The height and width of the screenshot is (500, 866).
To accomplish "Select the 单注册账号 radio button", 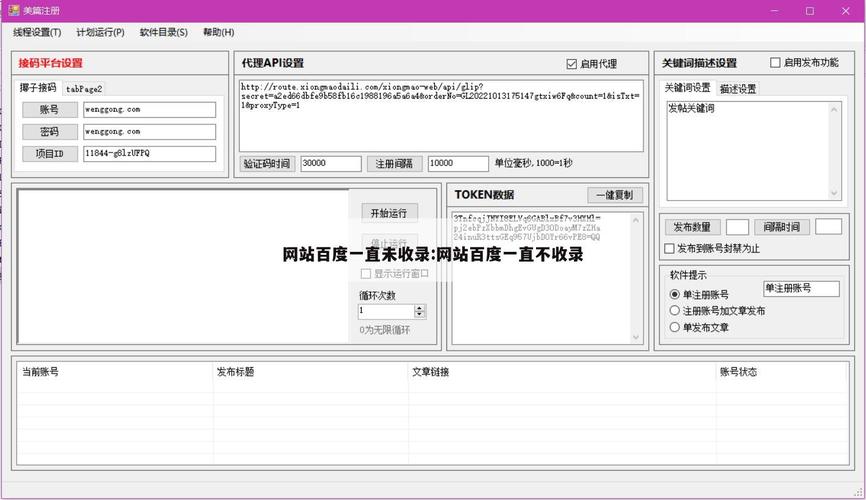I will [674, 294].
